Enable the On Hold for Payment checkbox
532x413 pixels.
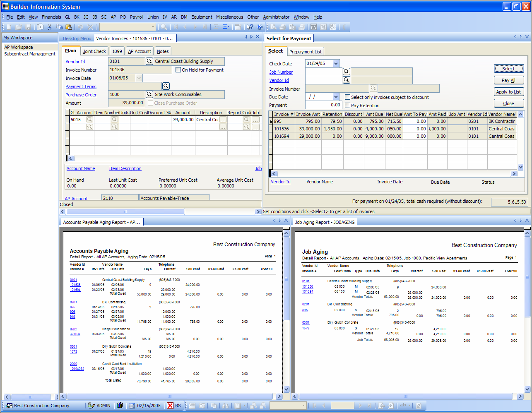pos(178,70)
